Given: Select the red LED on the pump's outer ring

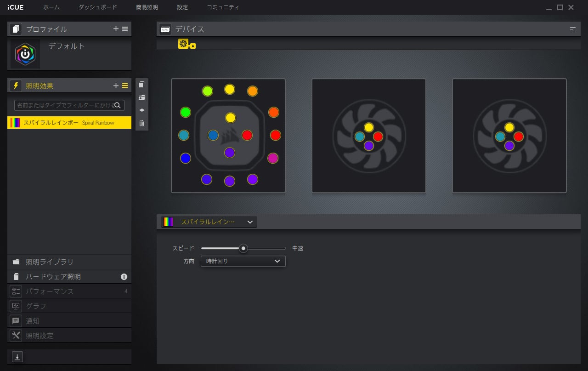Looking at the screenshot, I should [x=276, y=135].
